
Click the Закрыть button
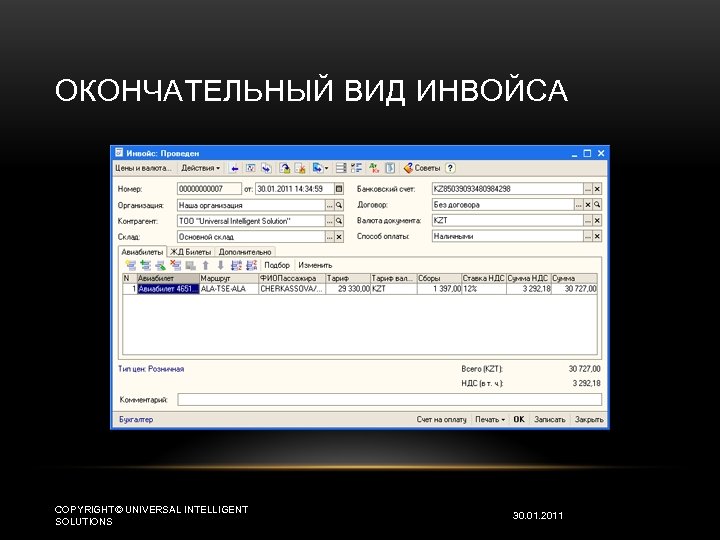589,420
